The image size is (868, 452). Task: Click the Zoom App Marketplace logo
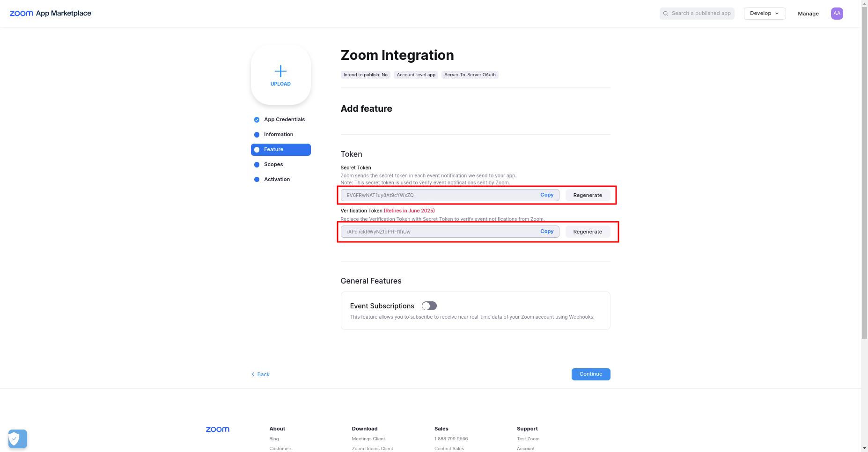[51, 13]
